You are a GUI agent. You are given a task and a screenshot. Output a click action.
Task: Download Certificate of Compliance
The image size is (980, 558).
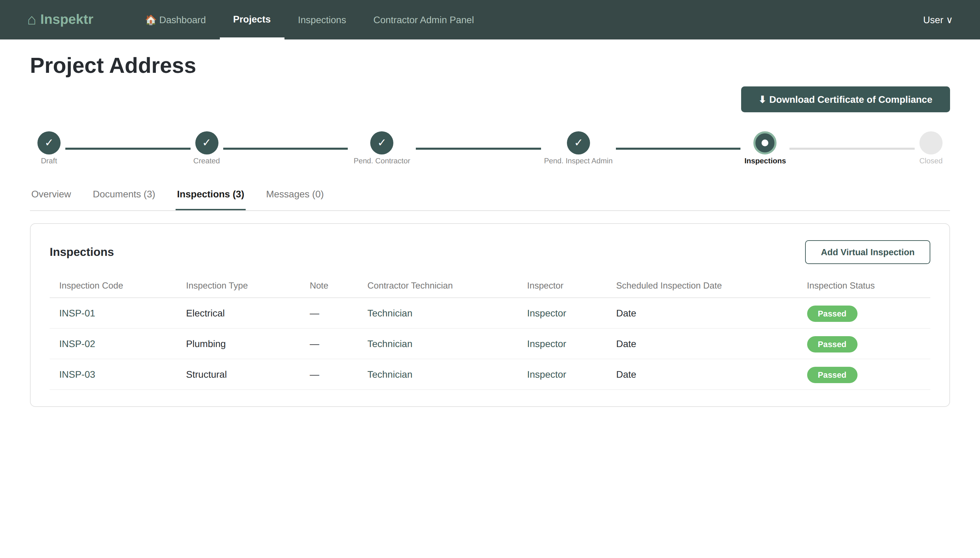pyautogui.click(x=845, y=100)
